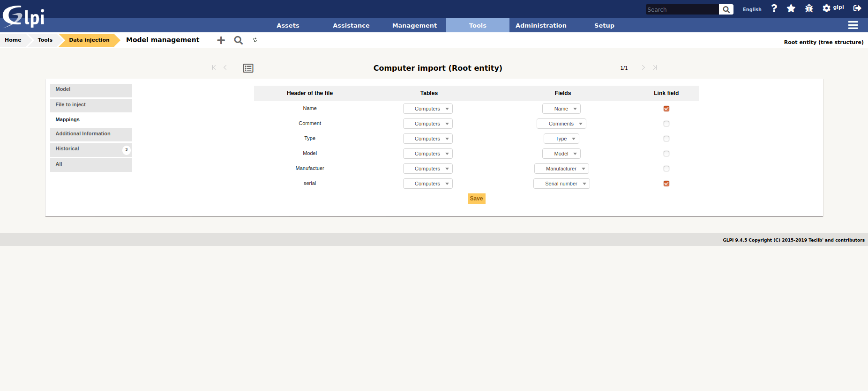This screenshot has height=391, width=868.
Task: Expand the Manufacturer field dropdown
Action: pos(561,169)
